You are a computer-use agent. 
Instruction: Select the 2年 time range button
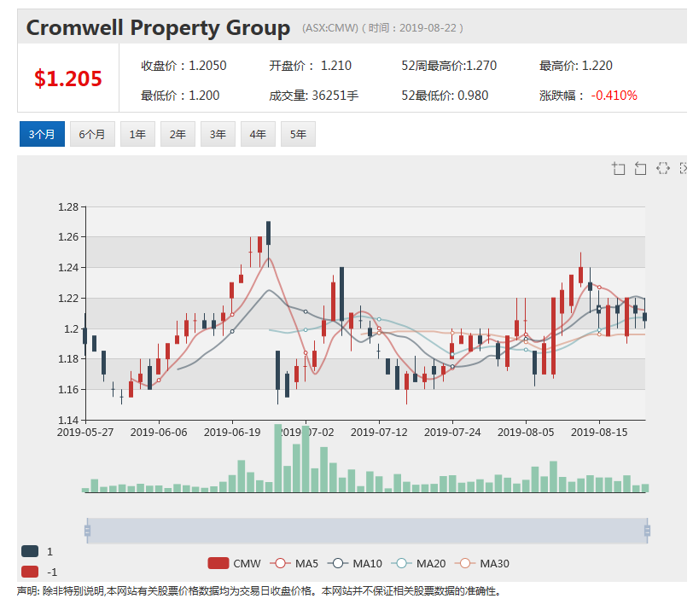click(178, 134)
